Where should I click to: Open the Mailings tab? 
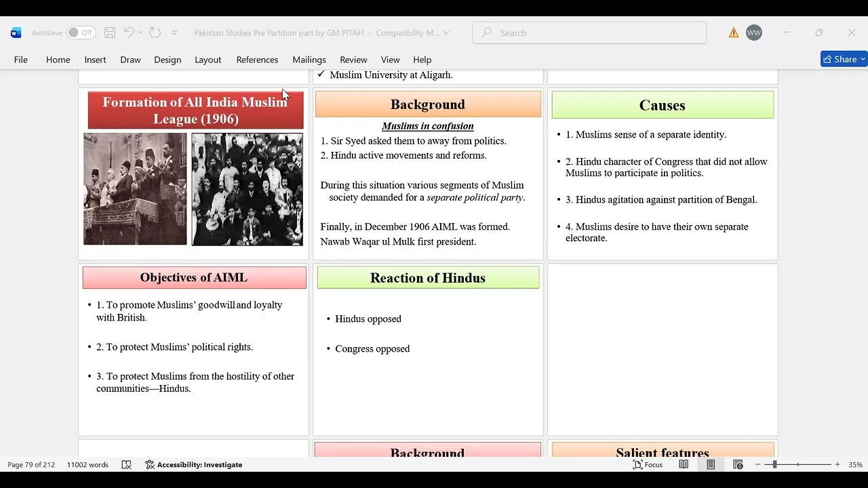(x=309, y=60)
